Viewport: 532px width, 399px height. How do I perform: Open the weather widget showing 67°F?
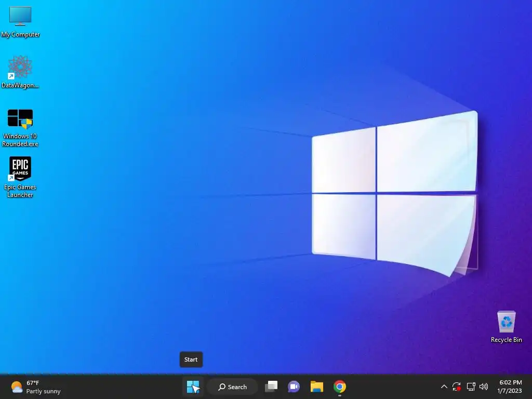point(36,387)
